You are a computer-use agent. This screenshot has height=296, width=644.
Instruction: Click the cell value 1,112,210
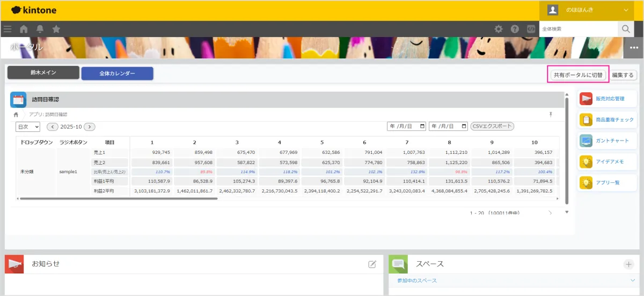coord(456,153)
